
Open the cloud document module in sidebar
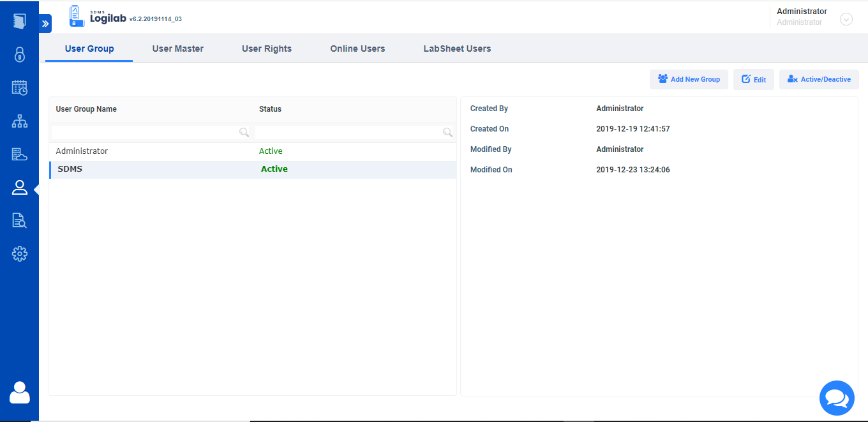(19, 154)
